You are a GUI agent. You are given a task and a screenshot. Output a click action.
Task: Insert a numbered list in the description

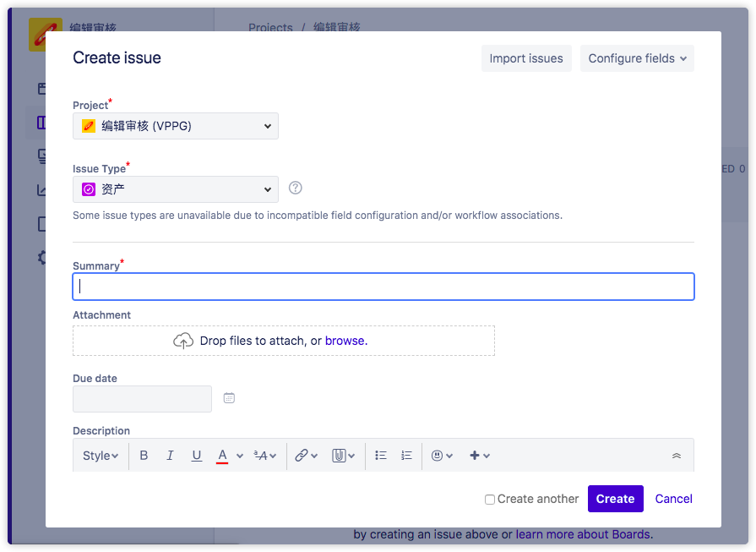click(x=406, y=455)
